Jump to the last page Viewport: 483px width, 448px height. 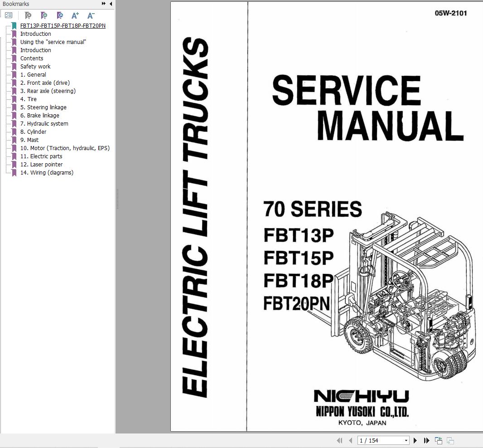(x=426, y=440)
